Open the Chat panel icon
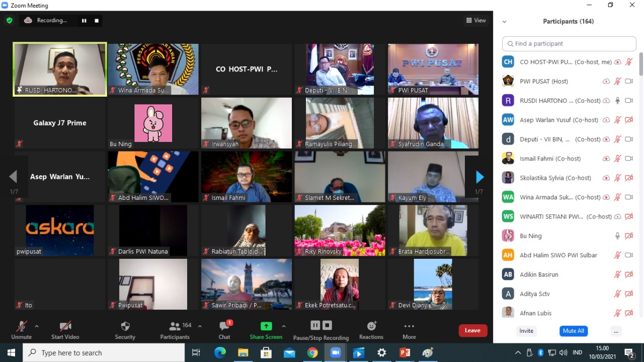The image size is (644, 362). tap(224, 327)
